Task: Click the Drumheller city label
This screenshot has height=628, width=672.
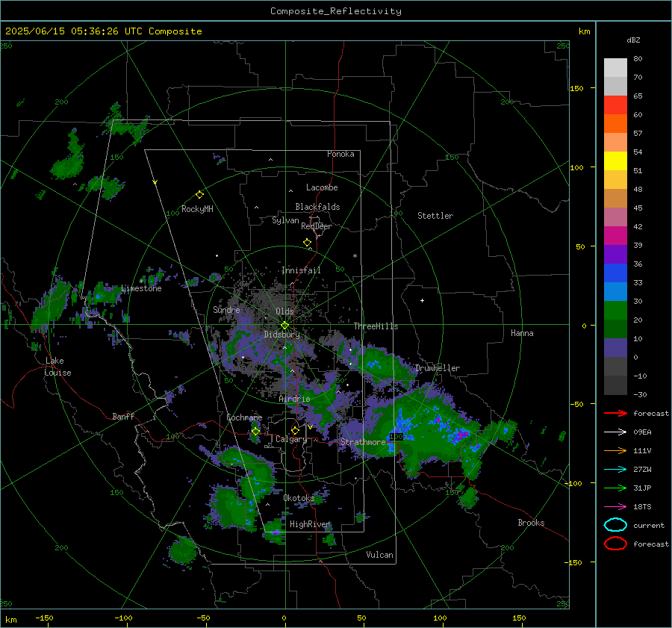Action: point(438,368)
